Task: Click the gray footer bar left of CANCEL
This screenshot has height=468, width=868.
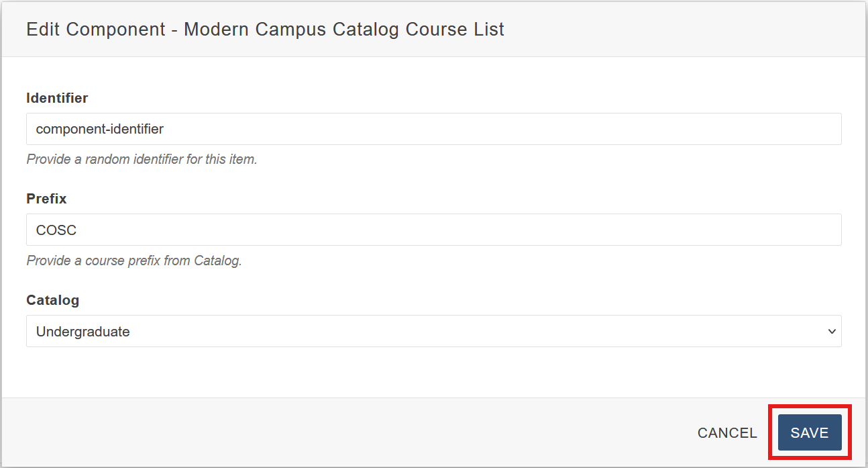Action: point(335,432)
